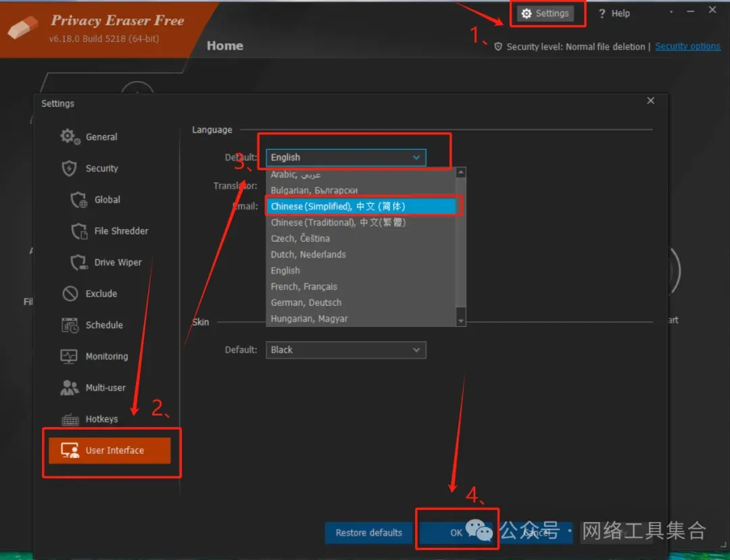Click the language list scrollbar thumb
The image size is (730, 560).
461,242
